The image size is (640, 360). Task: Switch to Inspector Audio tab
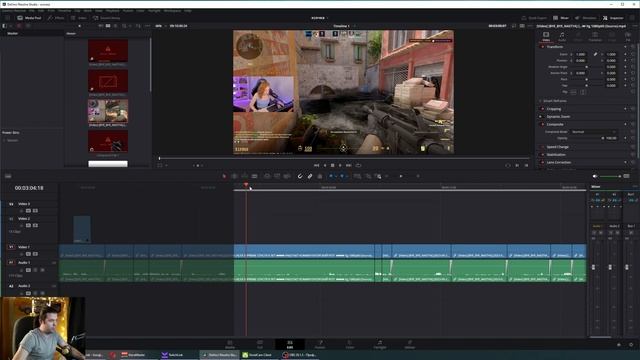[x=562, y=36]
